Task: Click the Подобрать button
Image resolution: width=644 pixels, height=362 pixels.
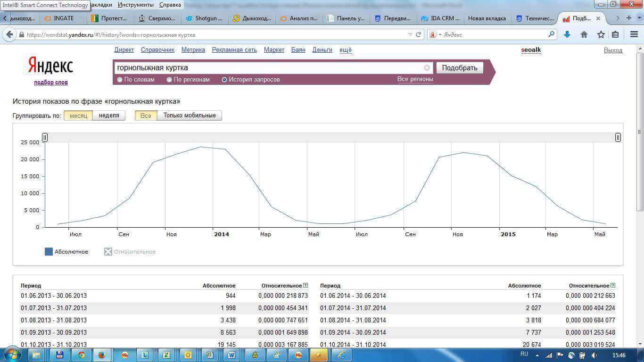Action: pyautogui.click(x=460, y=68)
